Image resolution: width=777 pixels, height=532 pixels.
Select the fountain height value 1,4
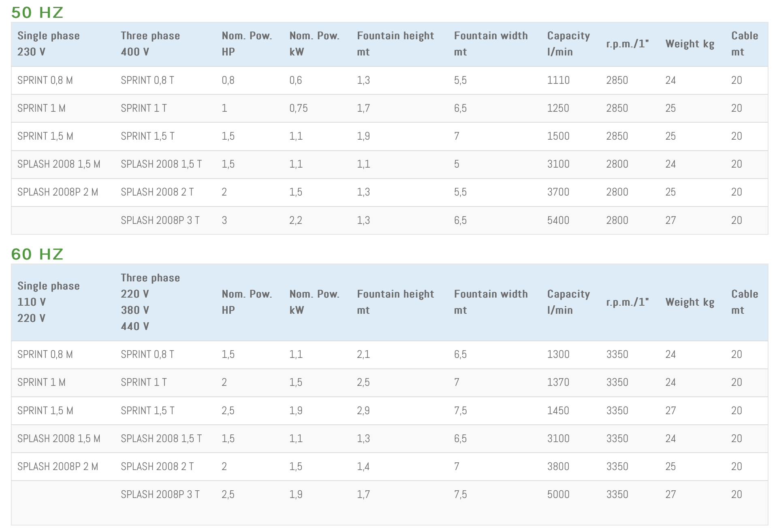tap(363, 467)
